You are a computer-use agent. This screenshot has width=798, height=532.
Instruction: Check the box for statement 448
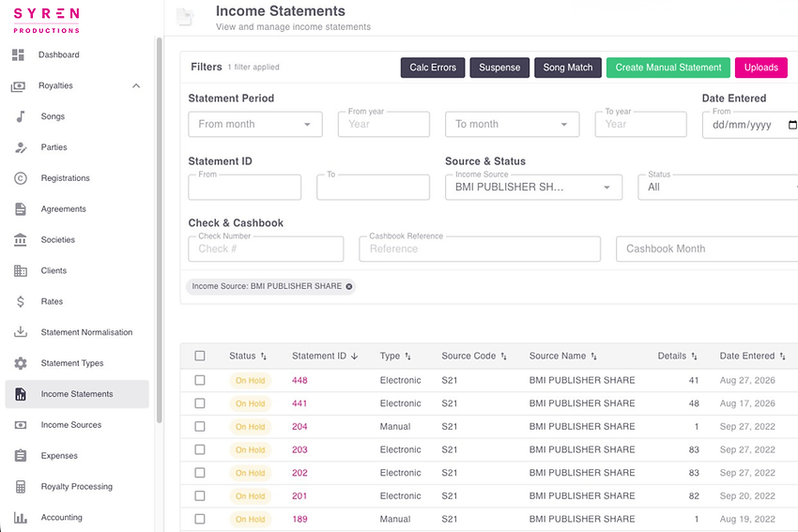200,380
